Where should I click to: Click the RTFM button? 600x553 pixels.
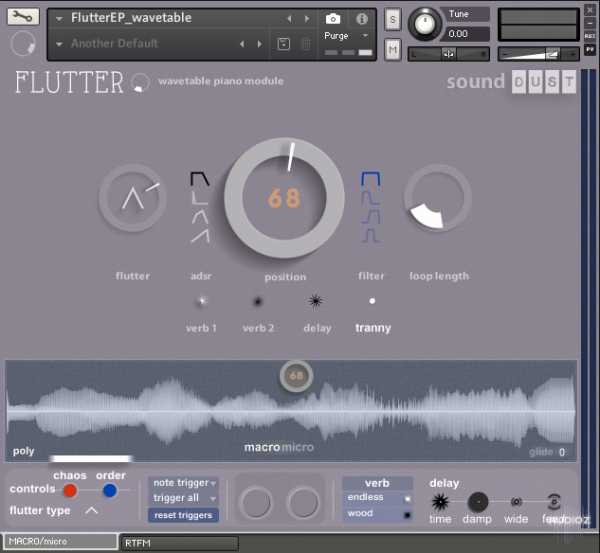click(x=179, y=543)
